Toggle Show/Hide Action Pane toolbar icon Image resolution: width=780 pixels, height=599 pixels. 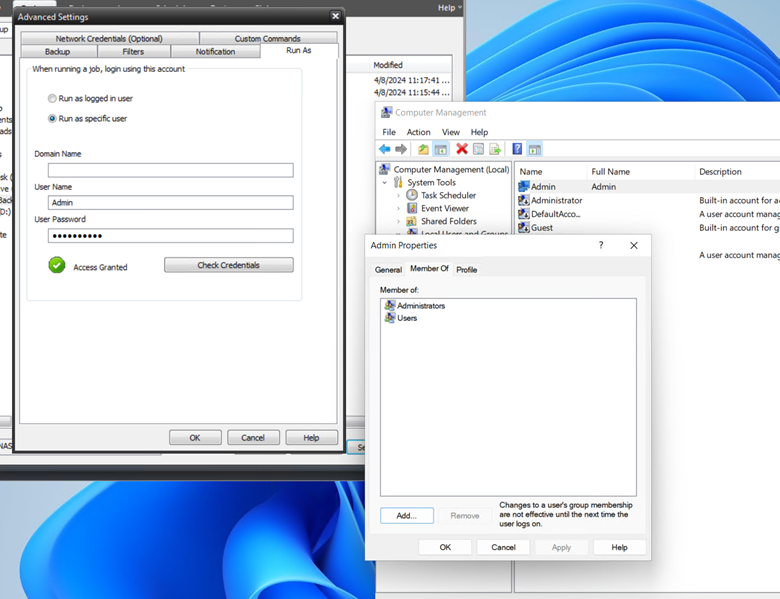tap(534, 149)
